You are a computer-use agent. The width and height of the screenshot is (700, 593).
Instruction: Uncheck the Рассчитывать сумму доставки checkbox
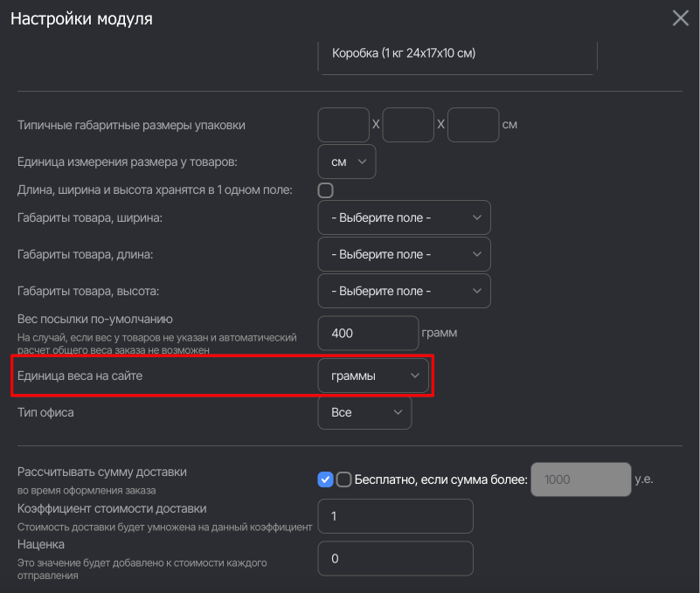point(326,479)
